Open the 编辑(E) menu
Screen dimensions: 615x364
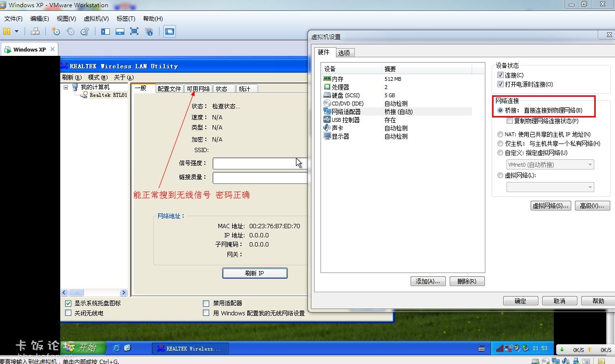coord(40,19)
